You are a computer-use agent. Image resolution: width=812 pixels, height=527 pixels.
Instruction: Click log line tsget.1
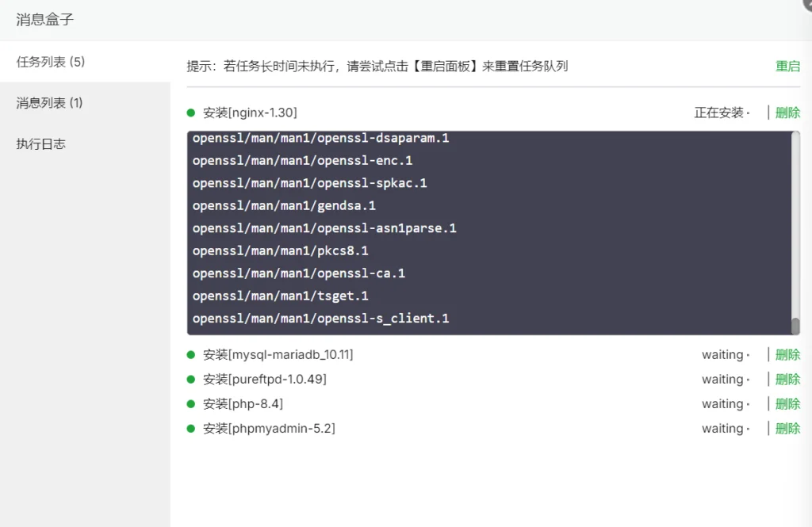point(280,296)
